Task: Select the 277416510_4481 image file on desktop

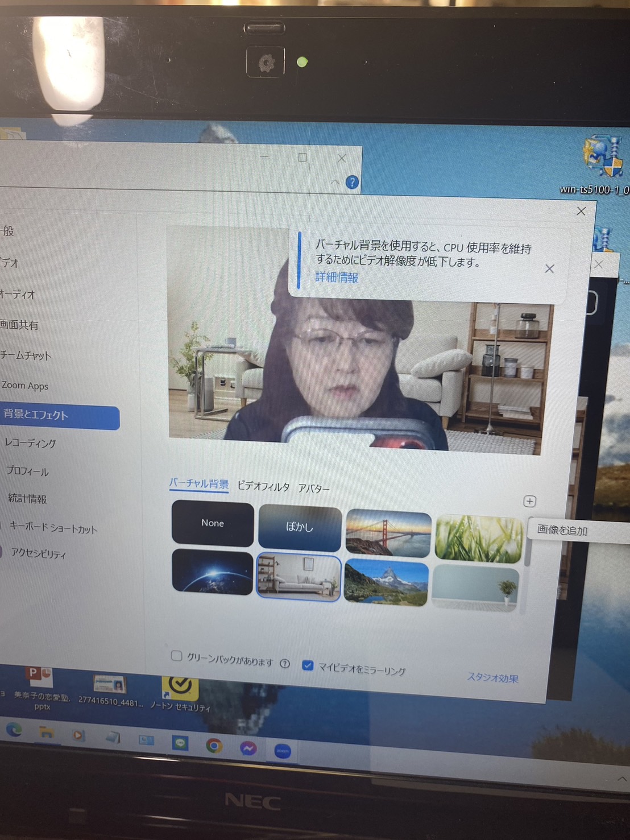Action: [x=110, y=690]
